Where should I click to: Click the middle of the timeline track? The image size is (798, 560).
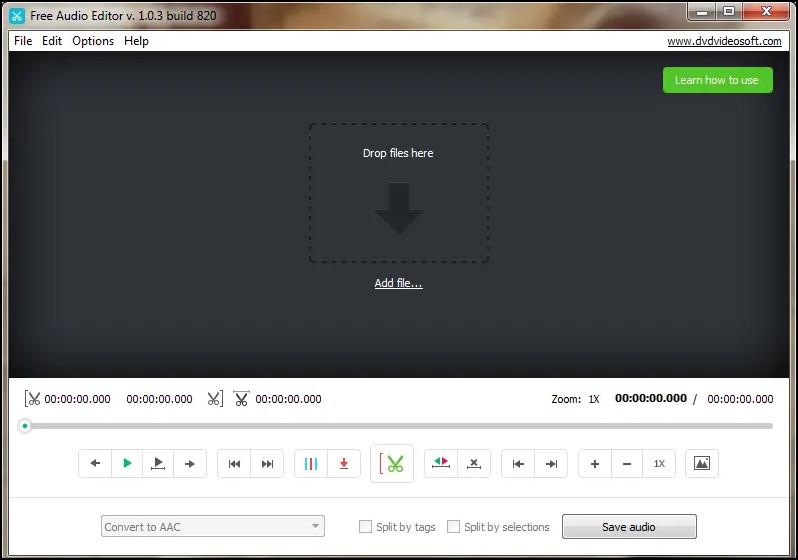[x=399, y=426]
